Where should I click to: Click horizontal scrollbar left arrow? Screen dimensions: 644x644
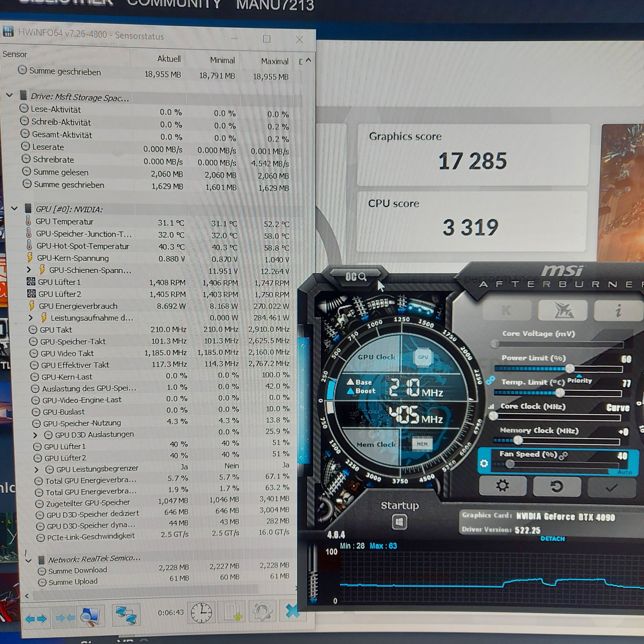(x=27, y=596)
